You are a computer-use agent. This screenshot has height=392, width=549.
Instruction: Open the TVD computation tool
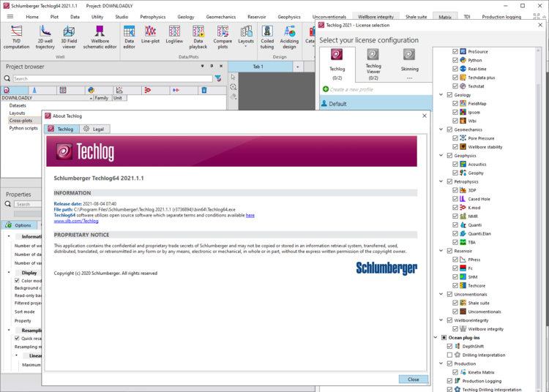[16, 36]
